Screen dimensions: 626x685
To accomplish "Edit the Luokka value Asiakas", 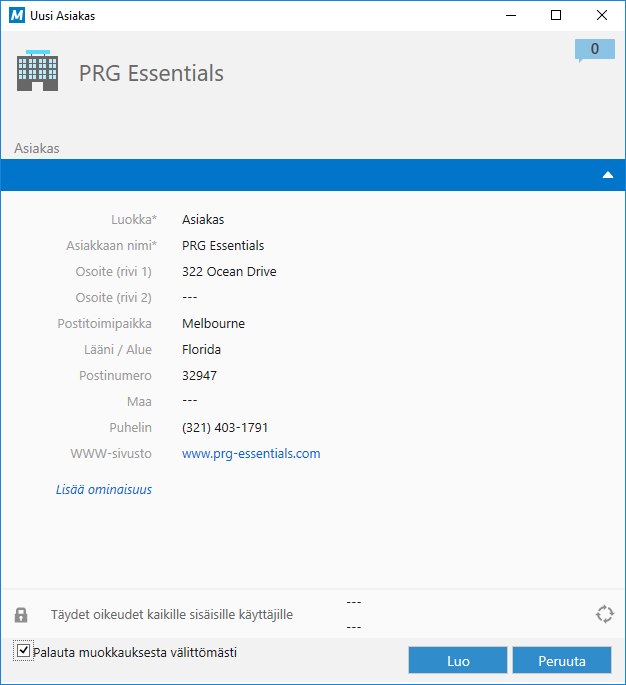I will pyautogui.click(x=203, y=219).
